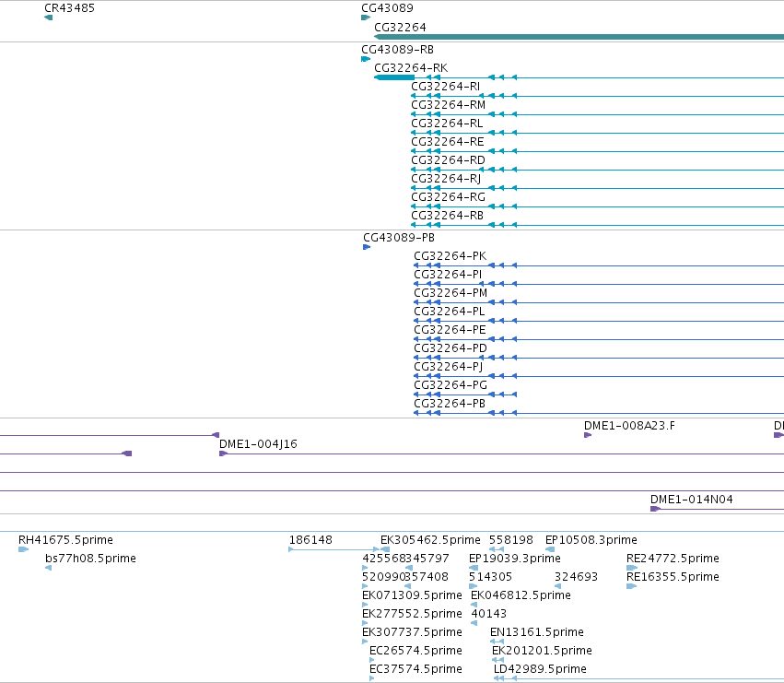Open transcript CG32264-RL details
Viewport: 784px width, 683px height.
[x=447, y=124]
